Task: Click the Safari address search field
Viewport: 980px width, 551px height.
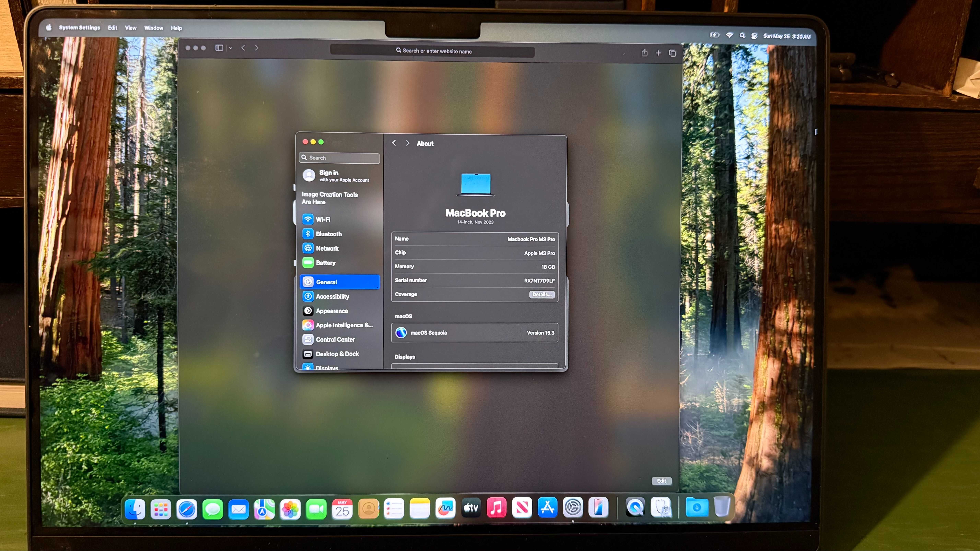Action: coord(432,51)
